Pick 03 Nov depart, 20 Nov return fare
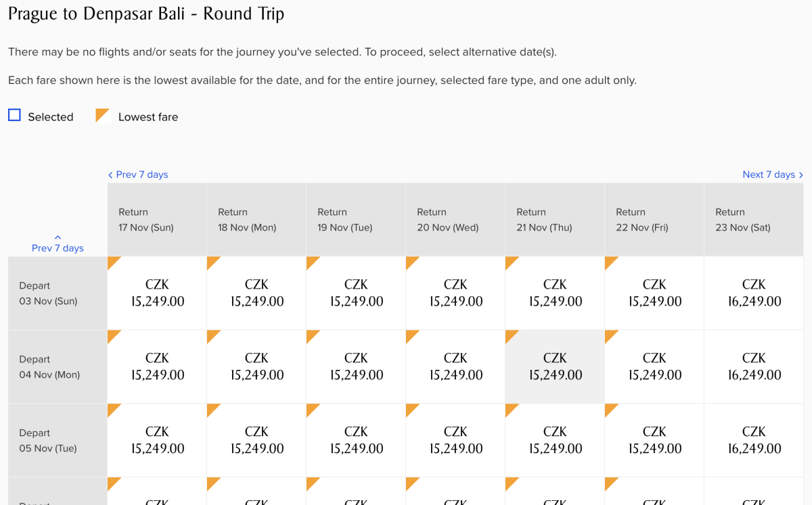This screenshot has height=505, width=812. [x=455, y=293]
